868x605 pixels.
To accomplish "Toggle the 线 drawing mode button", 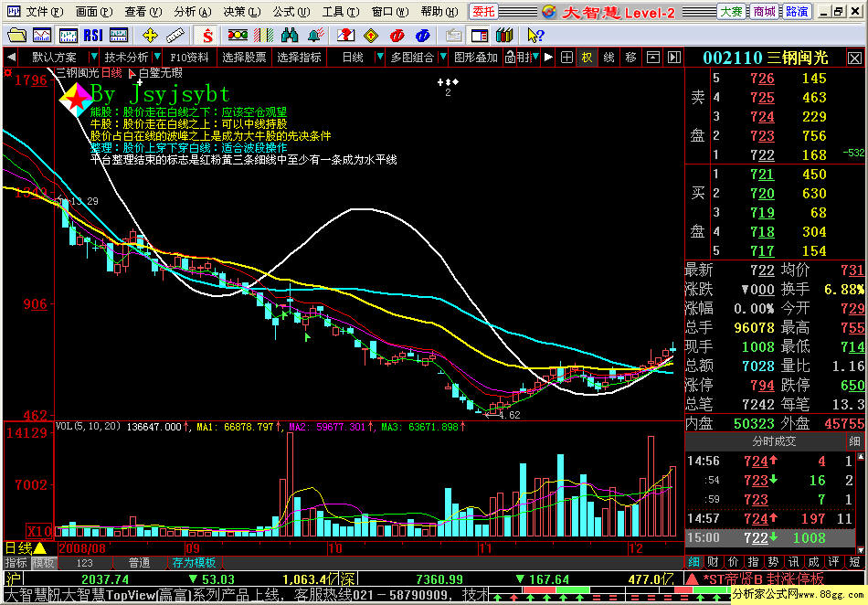I will (x=609, y=57).
